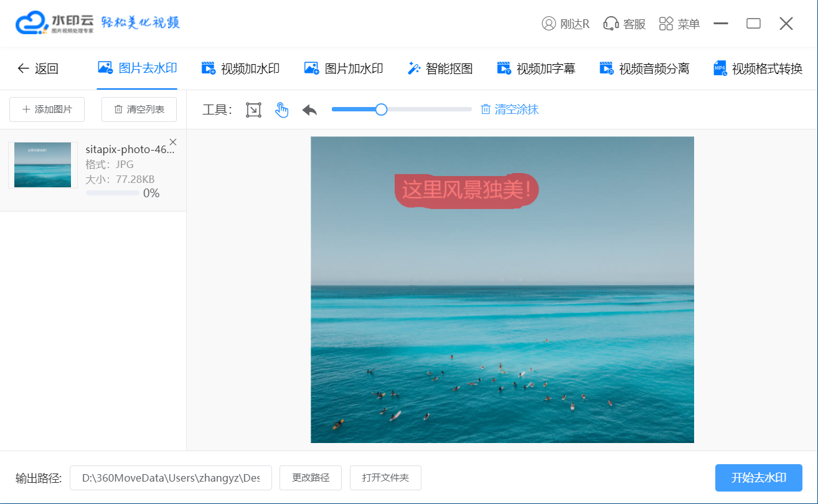
Task: Maximize the 水印云 window
Action: (753, 24)
